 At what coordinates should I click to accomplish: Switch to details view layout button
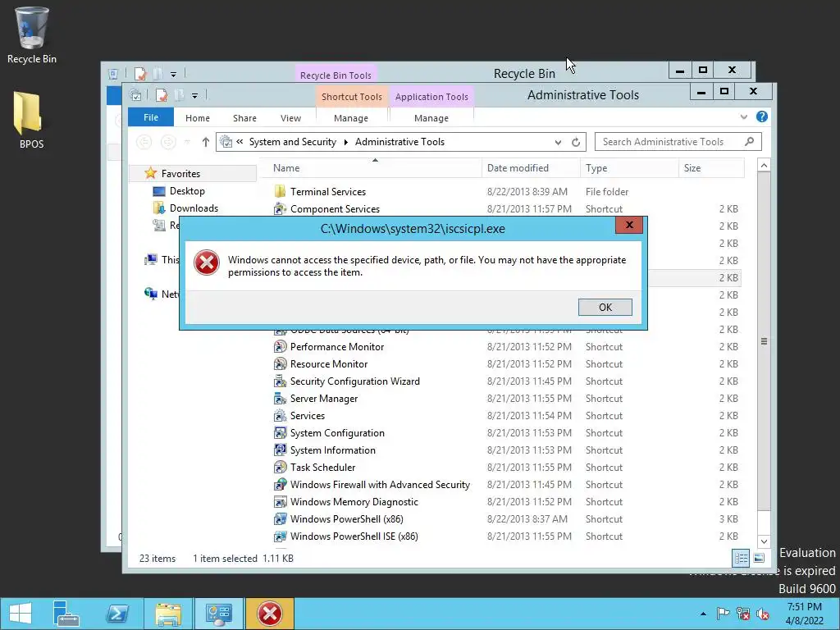[741, 558]
